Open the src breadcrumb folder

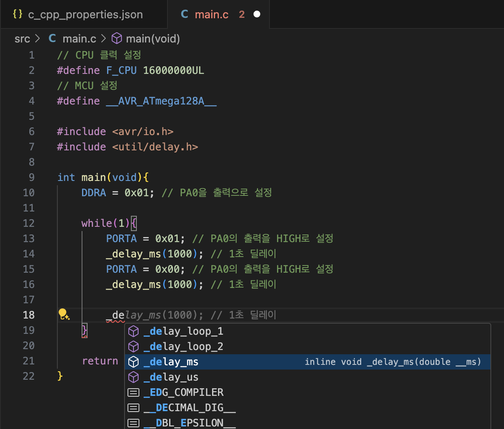(x=22, y=39)
